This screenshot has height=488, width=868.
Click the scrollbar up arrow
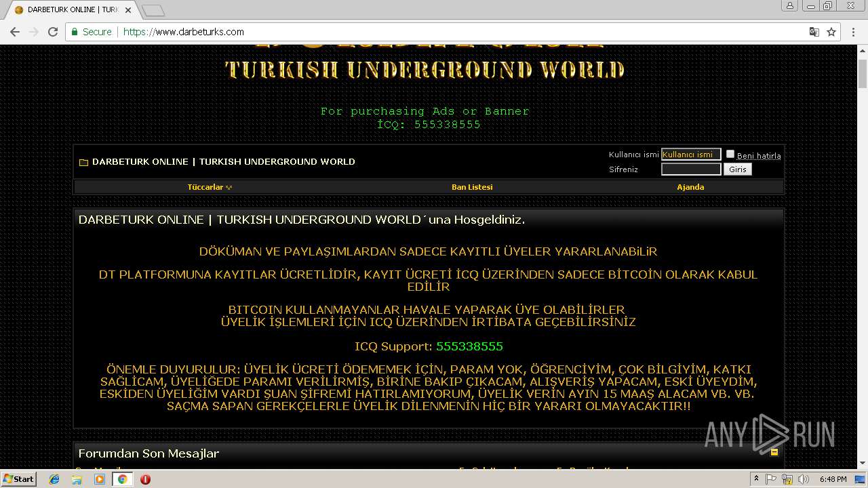[x=863, y=51]
